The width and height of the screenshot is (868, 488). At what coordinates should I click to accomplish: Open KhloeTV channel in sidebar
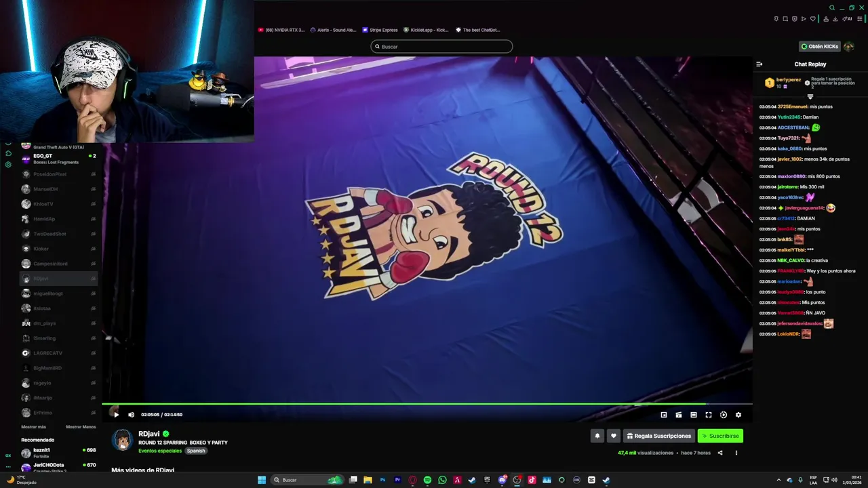click(59, 204)
